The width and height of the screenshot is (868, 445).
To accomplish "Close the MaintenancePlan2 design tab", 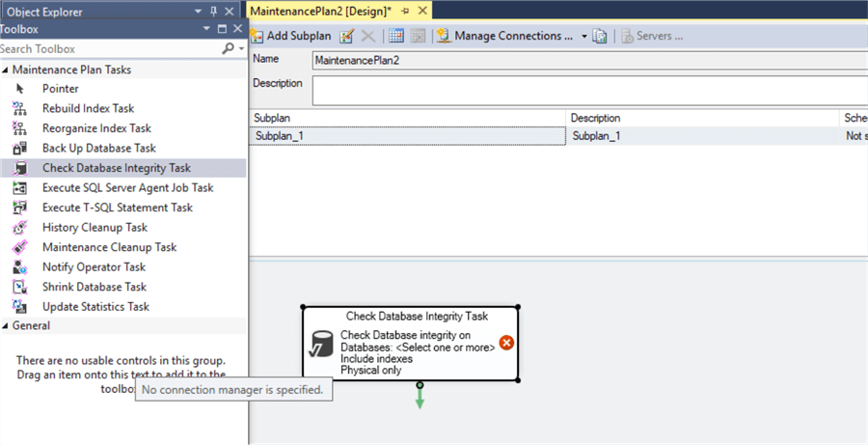I will (x=421, y=11).
